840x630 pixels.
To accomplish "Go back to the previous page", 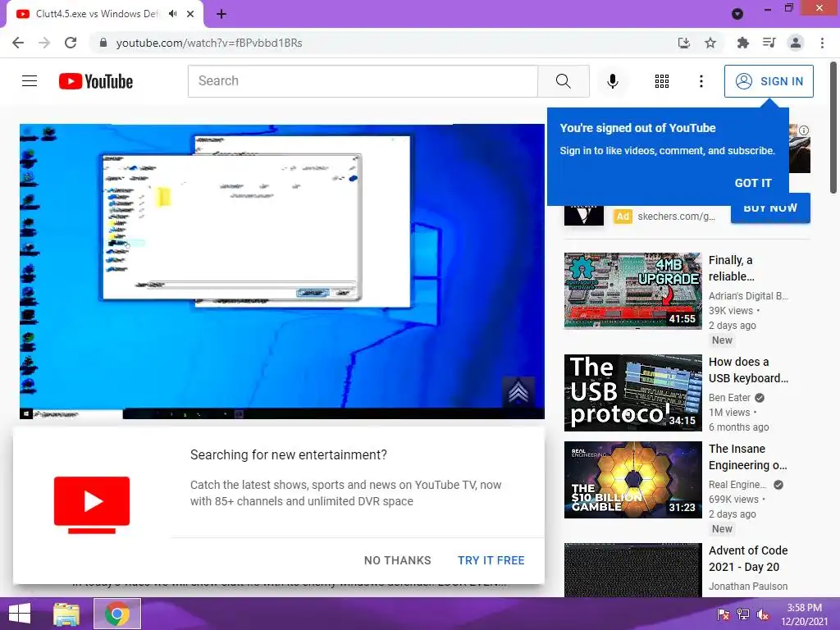I will click(18, 43).
